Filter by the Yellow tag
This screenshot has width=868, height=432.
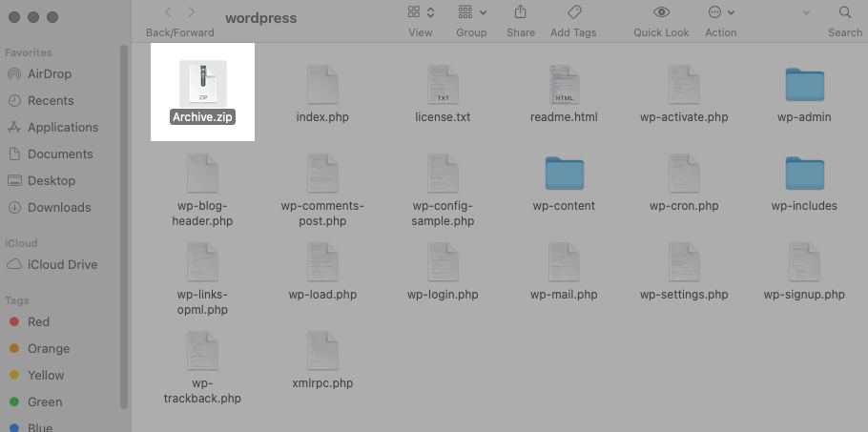(x=36, y=375)
